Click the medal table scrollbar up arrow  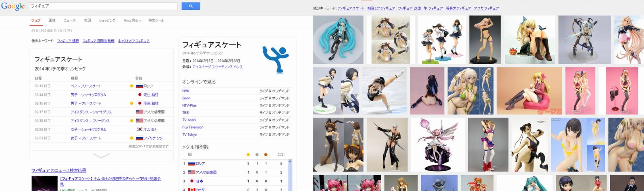[x=290, y=162]
